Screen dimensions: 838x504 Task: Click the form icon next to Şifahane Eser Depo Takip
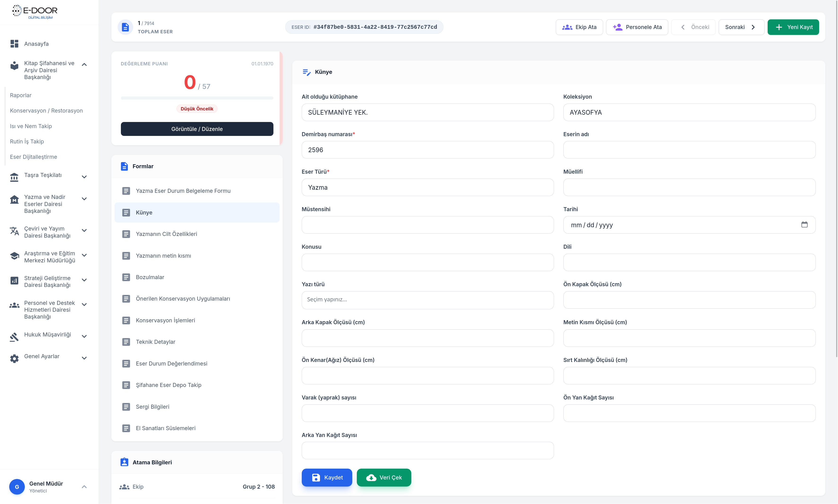coord(126,385)
